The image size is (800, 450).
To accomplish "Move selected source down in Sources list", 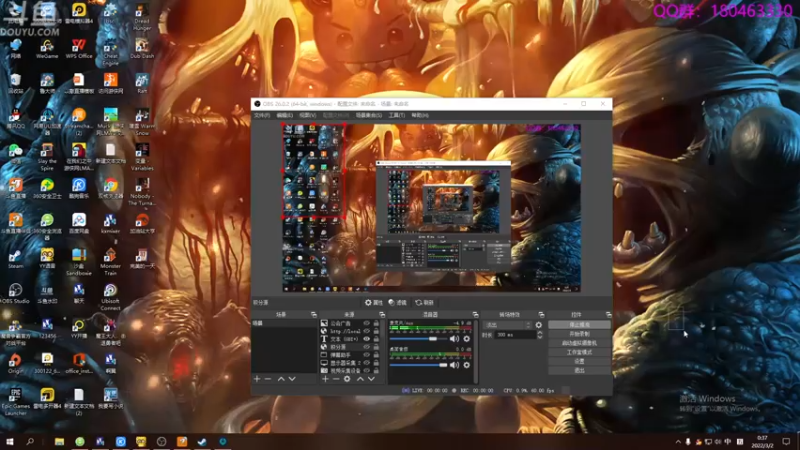I will [371, 379].
